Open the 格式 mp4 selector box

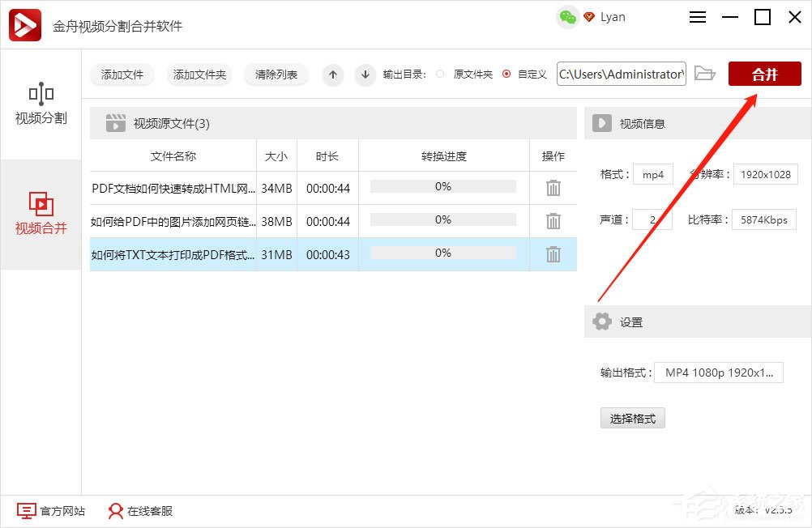[x=652, y=174]
